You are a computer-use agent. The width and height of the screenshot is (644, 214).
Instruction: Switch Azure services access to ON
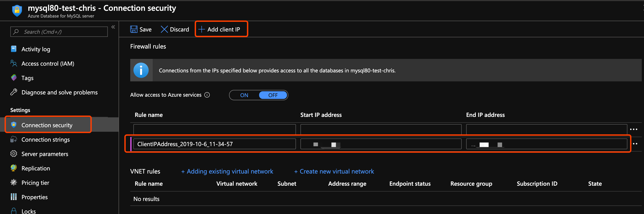click(x=244, y=95)
